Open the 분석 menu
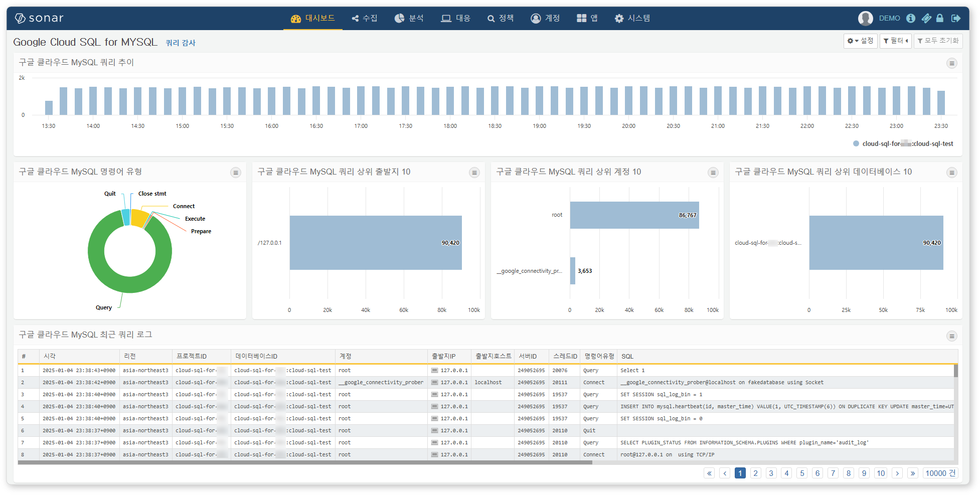Viewport: 980px width, 495px height. pyautogui.click(x=409, y=19)
